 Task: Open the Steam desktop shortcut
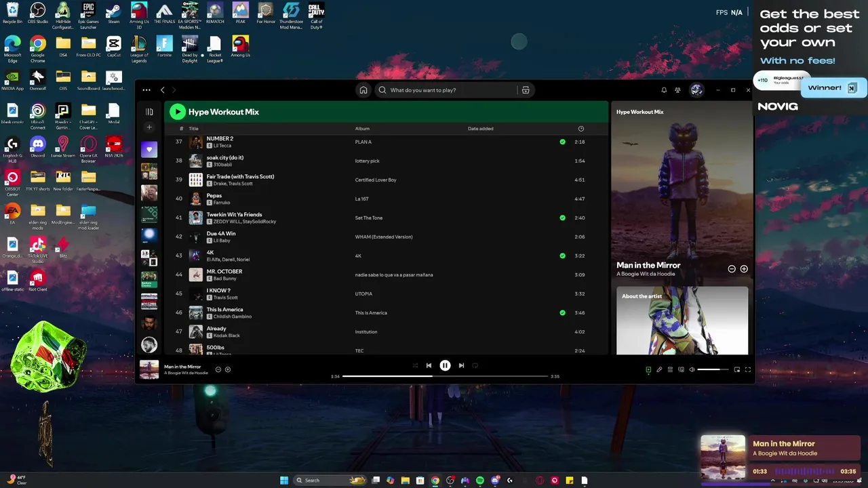tap(114, 14)
